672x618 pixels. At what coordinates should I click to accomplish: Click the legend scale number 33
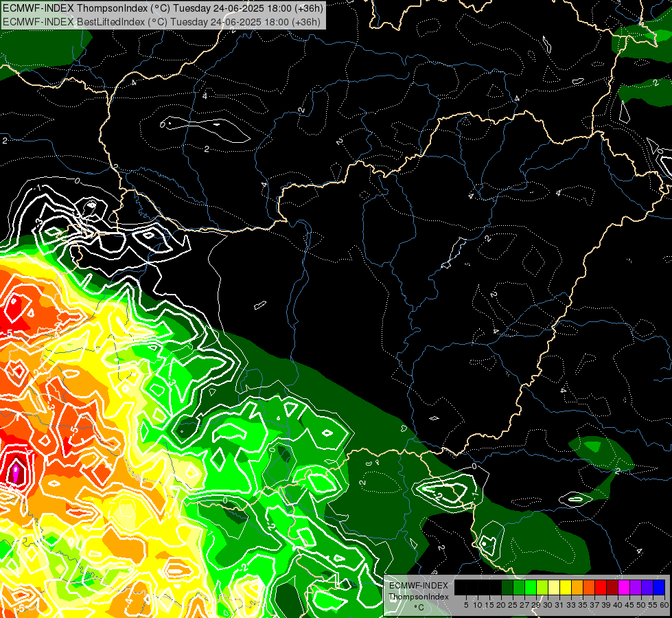pos(571,605)
